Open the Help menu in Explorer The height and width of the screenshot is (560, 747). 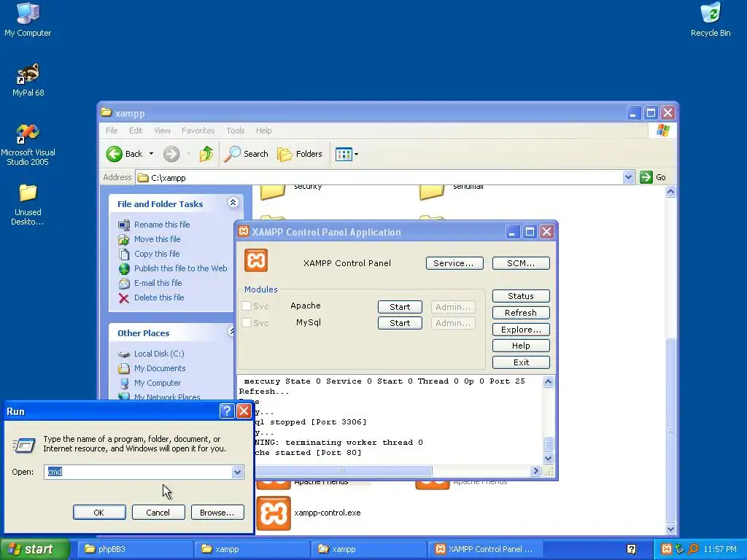click(x=263, y=131)
